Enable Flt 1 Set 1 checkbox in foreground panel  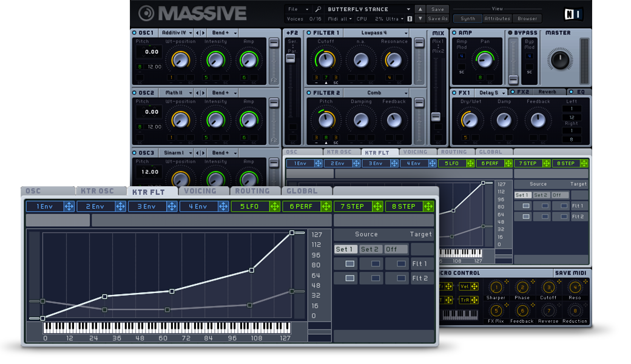coord(349,264)
